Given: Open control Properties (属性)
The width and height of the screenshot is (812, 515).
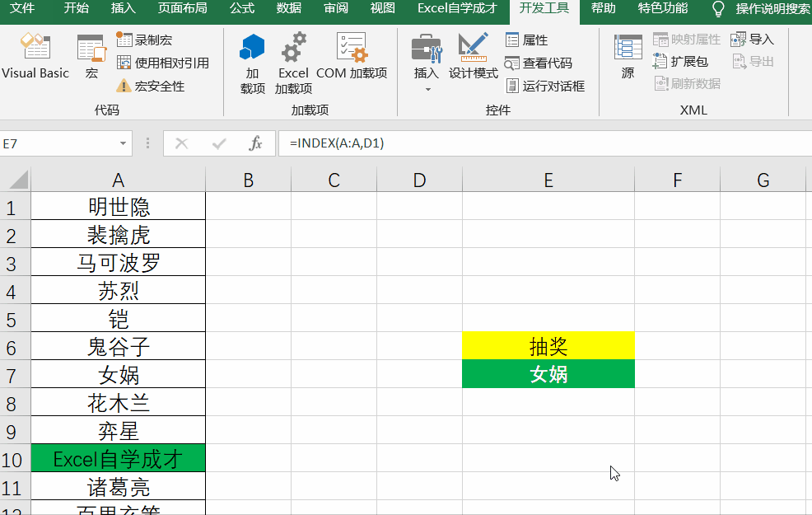Looking at the screenshot, I should [x=526, y=40].
